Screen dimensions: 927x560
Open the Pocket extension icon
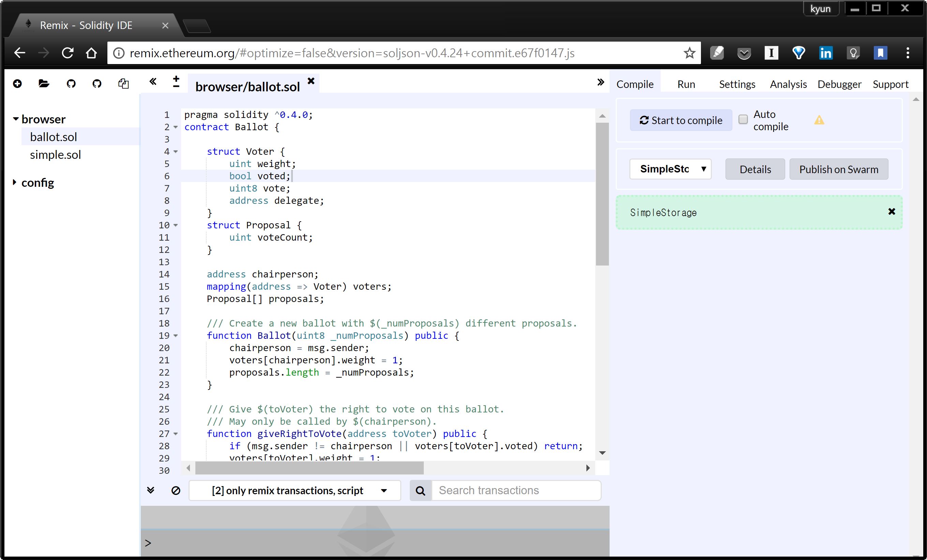(x=744, y=54)
